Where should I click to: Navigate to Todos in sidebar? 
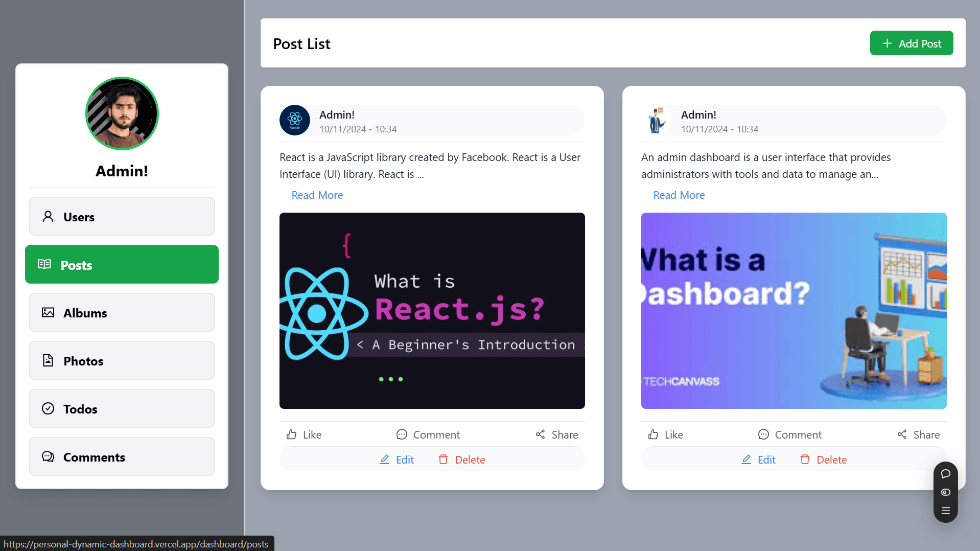point(122,408)
